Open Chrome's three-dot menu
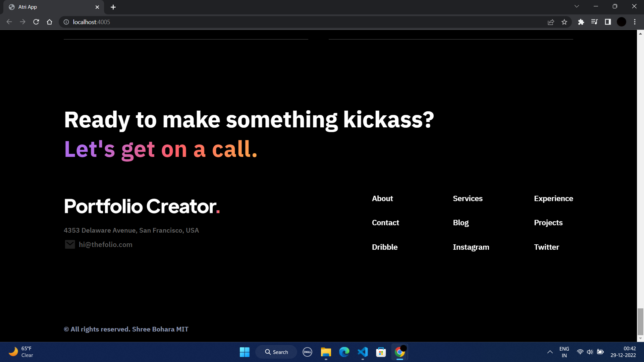Image resolution: width=644 pixels, height=362 pixels. point(635,22)
